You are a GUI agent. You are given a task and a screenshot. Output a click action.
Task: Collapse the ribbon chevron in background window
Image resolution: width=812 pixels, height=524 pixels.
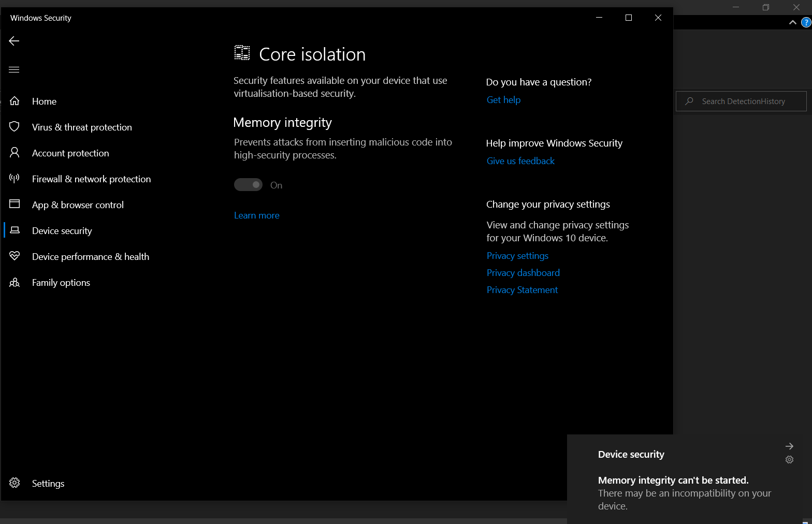792,22
